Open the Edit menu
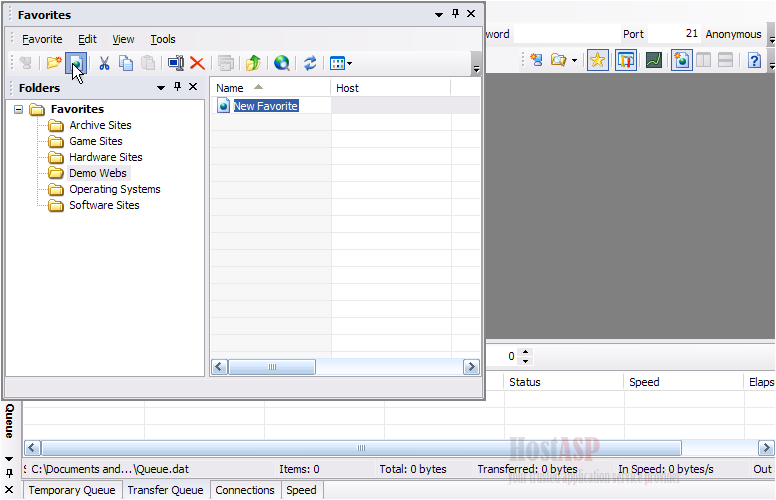The height and width of the screenshot is (500, 776). [x=87, y=39]
